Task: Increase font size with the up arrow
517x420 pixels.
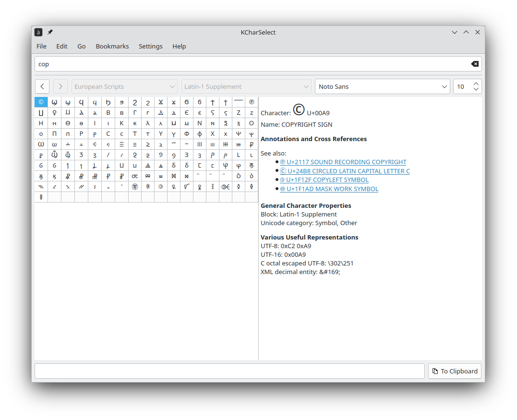Action: [476, 84]
